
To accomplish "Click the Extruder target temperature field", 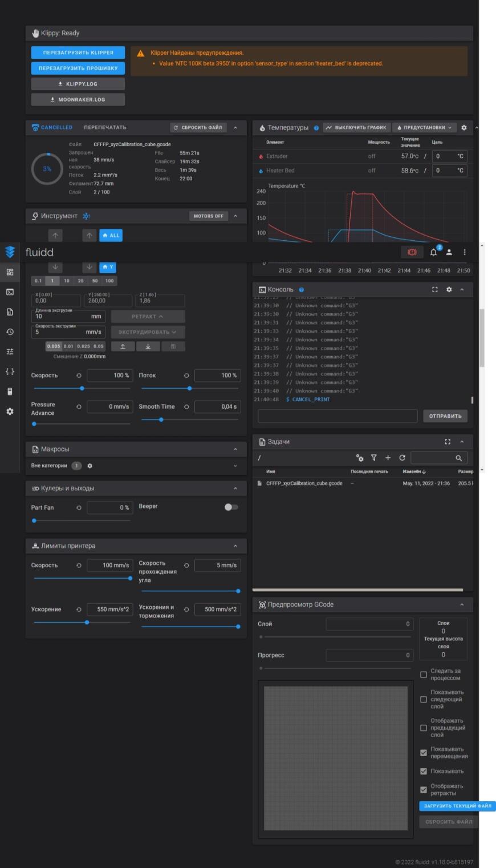I will [450, 156].
